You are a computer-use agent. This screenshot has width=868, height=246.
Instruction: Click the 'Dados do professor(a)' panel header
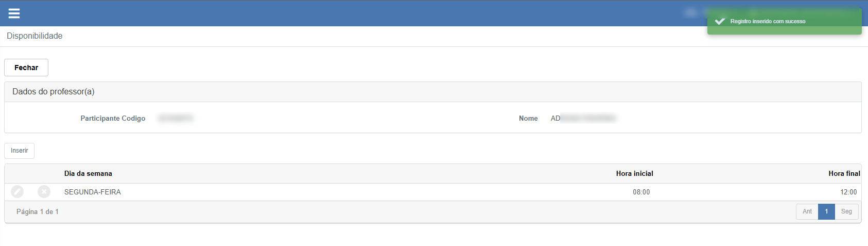pos(54,92)
